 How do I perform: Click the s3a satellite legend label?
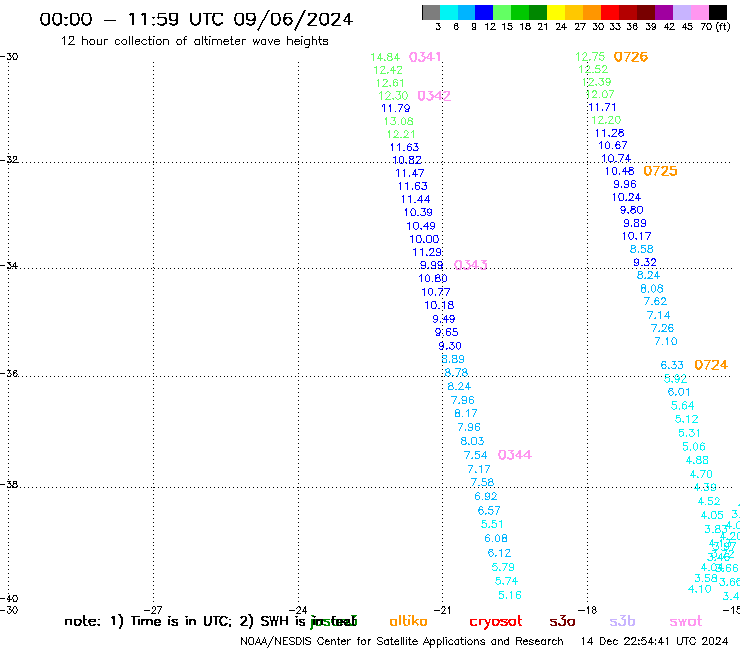point(563,622)
